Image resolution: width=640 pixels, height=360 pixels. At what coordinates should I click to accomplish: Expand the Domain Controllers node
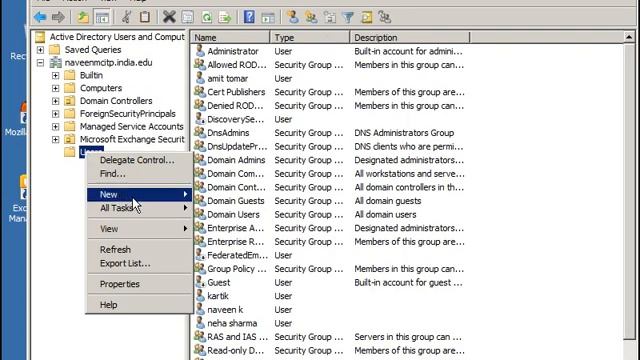(55, 101)
